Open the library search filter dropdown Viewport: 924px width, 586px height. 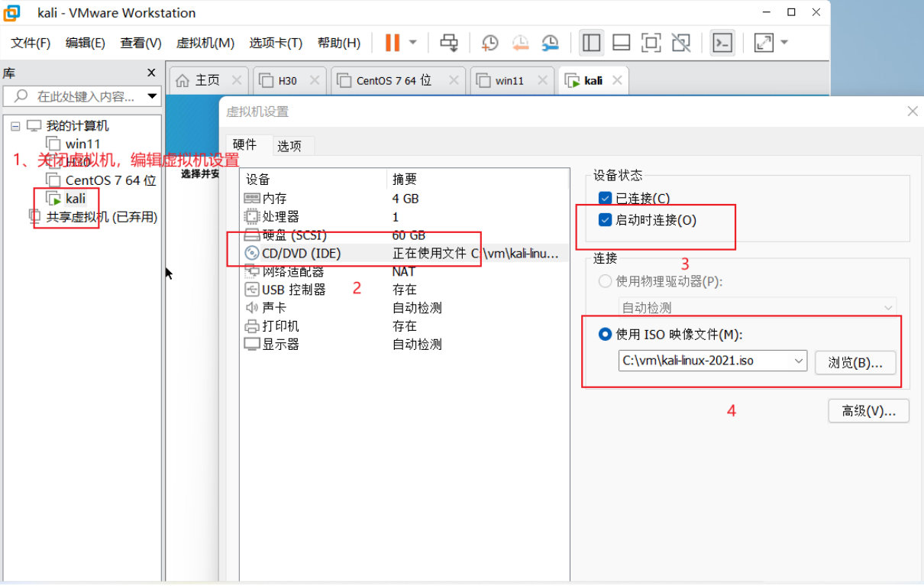click(x=152, y=96)
